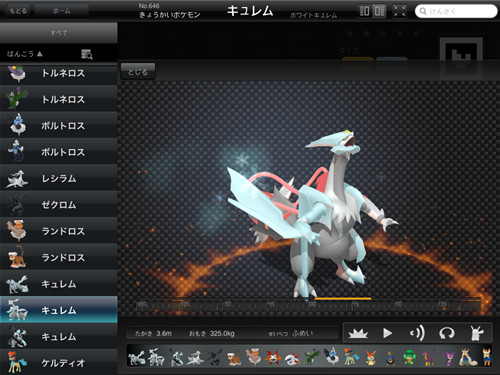Play the Kyurem animation
This screenshot has width=500, height=375.
point(387,333)
